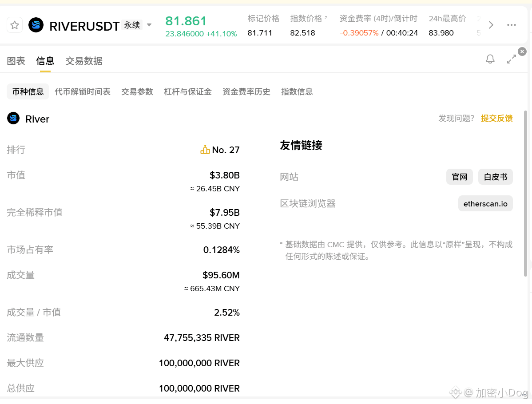Open the 官网 official website button
Image resolution: width=532 pixels, height=404 pixels.
pyautogui.click(x=460, y=177)
